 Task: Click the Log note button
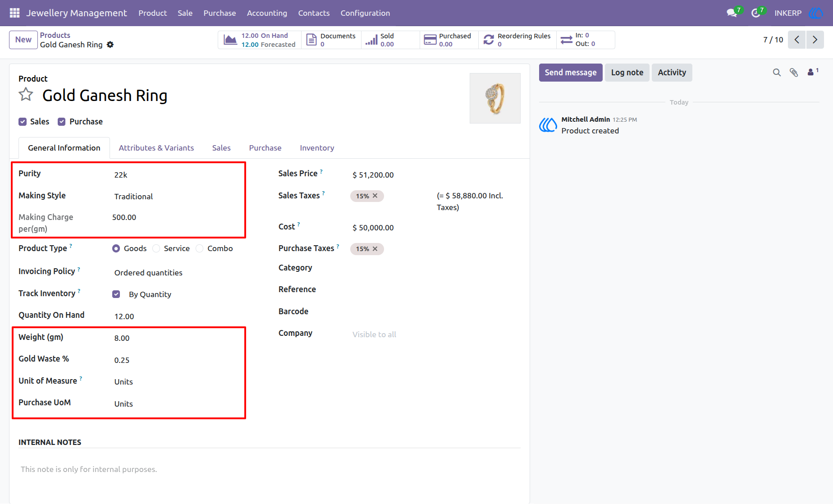627,73
